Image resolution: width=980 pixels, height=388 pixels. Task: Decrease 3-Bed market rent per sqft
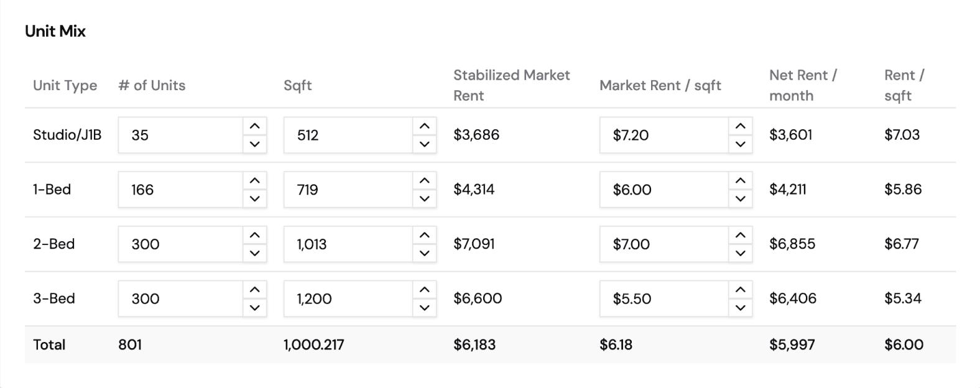(740, 308)
